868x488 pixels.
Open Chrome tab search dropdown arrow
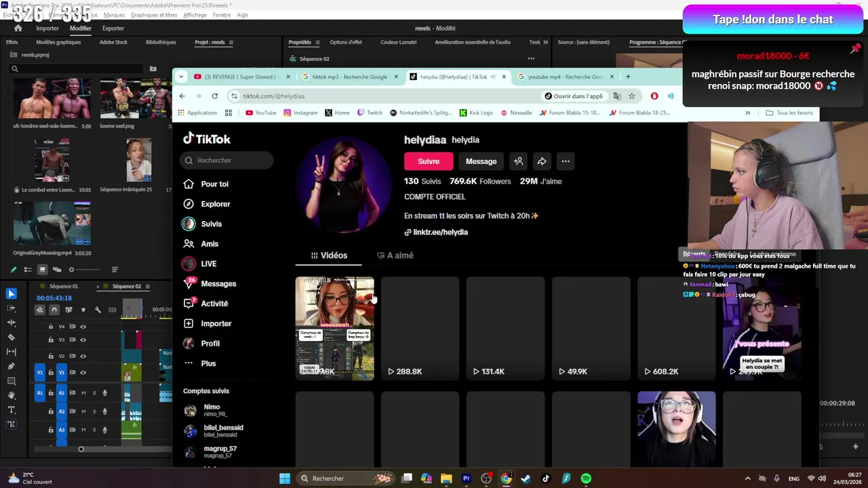pyautogui.click(x=182, y=77)
